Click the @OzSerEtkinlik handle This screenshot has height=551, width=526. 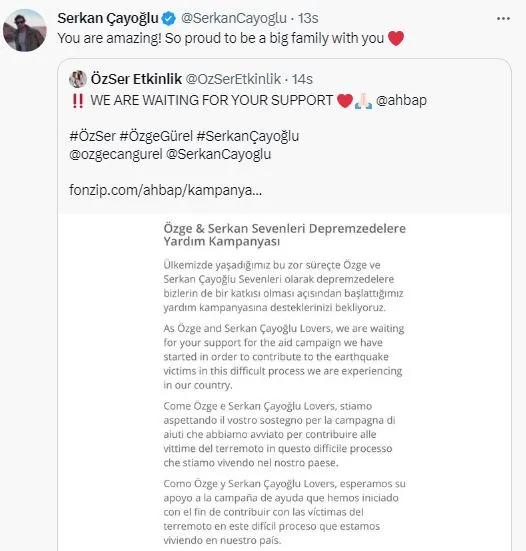pyautogui.click(x=233, y=79)
